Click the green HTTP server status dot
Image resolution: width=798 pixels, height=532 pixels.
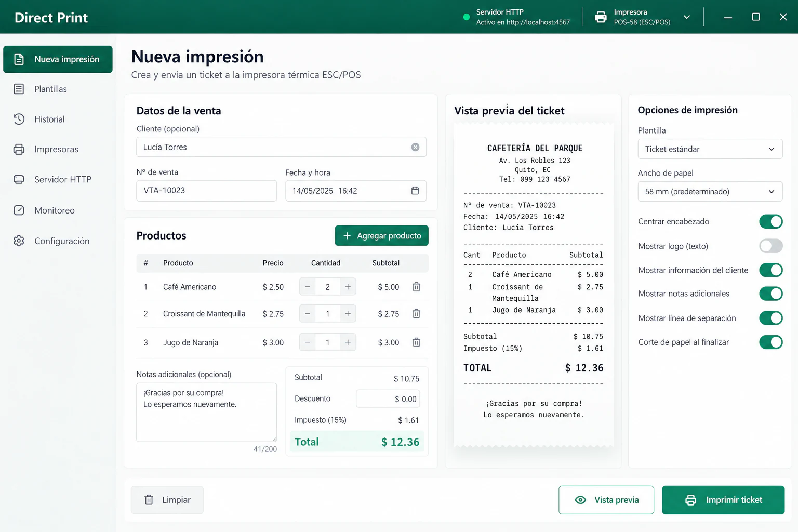click(466, 17)
